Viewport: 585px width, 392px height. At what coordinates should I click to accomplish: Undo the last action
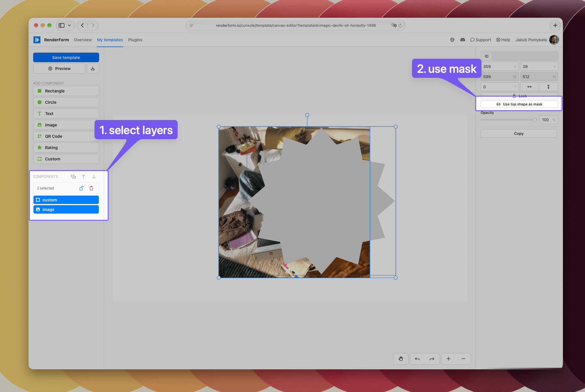[x=417, y=359]
